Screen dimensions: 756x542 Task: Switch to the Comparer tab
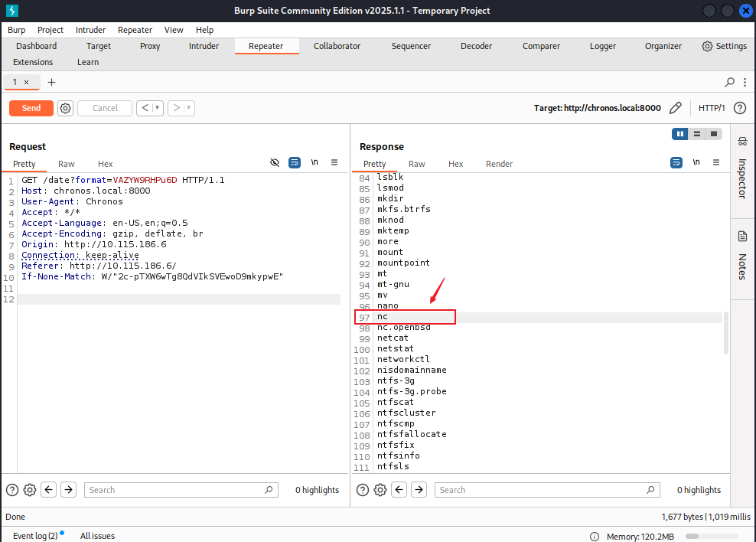pyautogui.click(x=541, y=46)
